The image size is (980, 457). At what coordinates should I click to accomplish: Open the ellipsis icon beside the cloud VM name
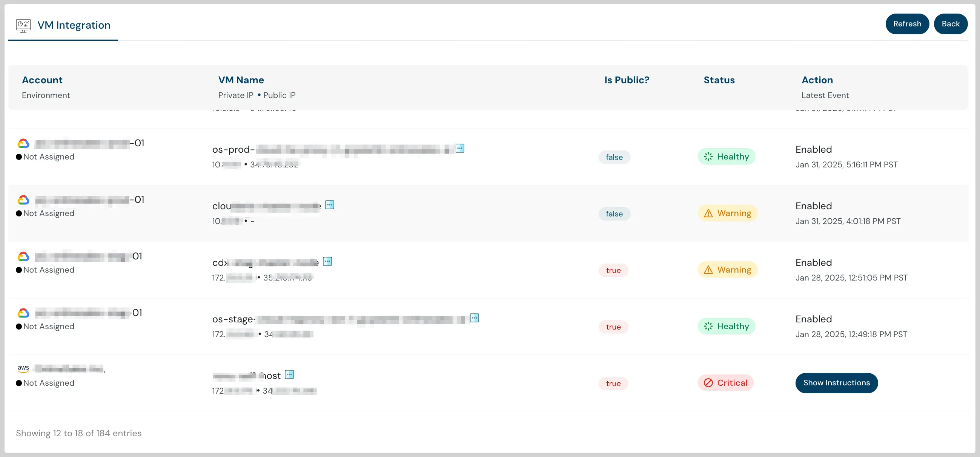coord(329,204)
